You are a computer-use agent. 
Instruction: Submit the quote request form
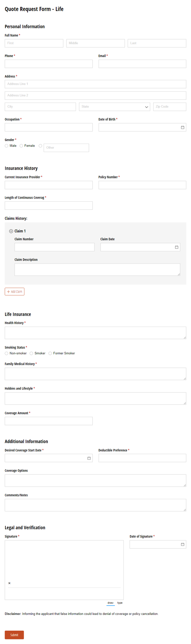pos(14,635)
